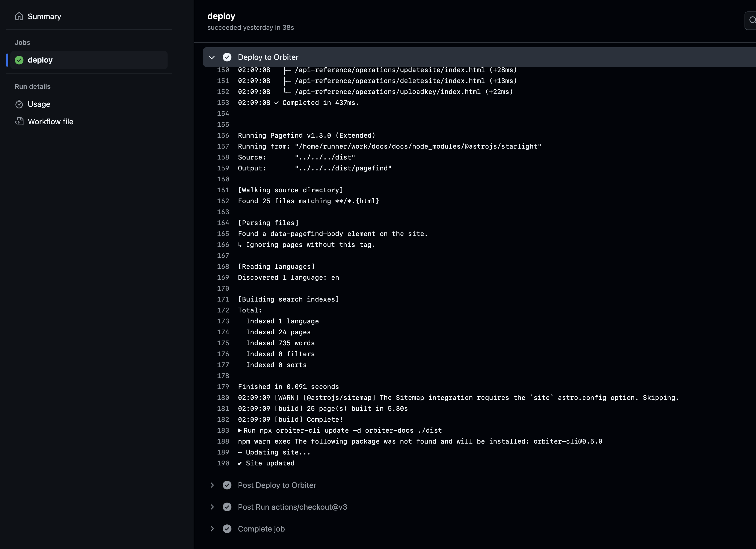Click the Summary home icon
Screen dimensions: 756x549
pyautogui.click(x=19, y=16)
